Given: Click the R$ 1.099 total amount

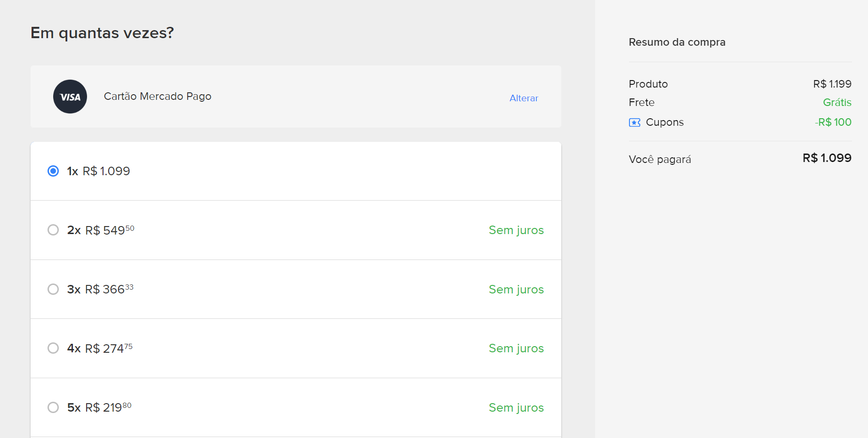Looking at the screenshot, I should point(827,158).
